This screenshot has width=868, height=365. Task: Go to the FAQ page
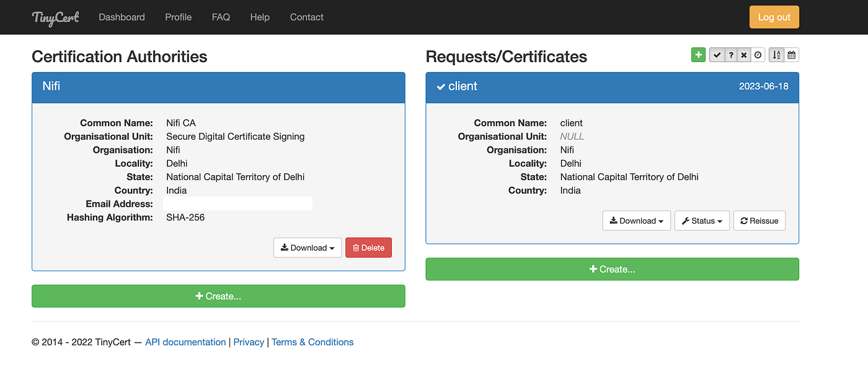(x=221, y=17)
